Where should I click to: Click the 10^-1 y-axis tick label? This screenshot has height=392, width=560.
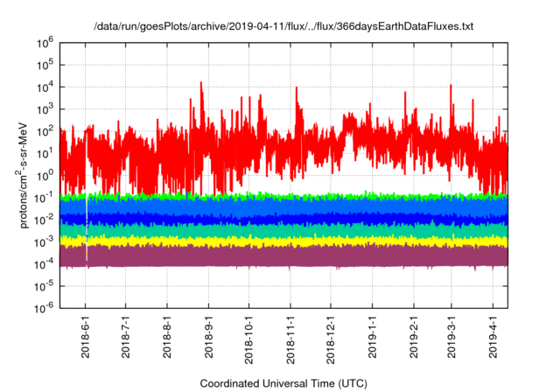44,198
